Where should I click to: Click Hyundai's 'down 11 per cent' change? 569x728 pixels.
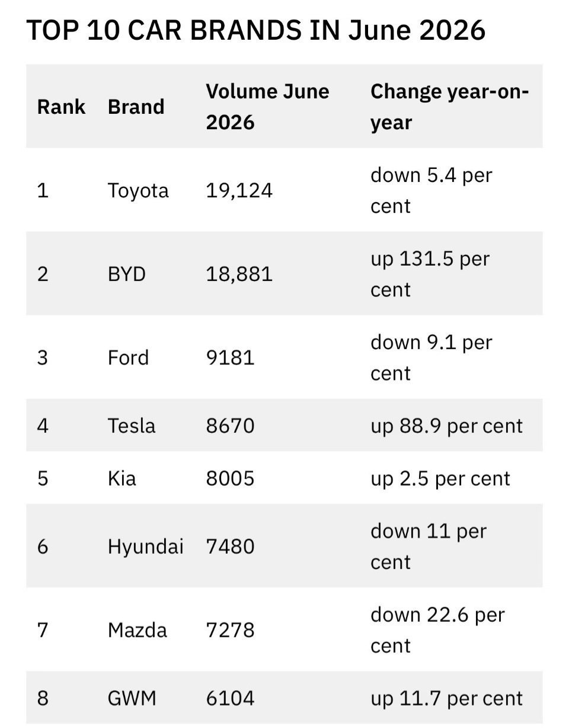[429, 546]
